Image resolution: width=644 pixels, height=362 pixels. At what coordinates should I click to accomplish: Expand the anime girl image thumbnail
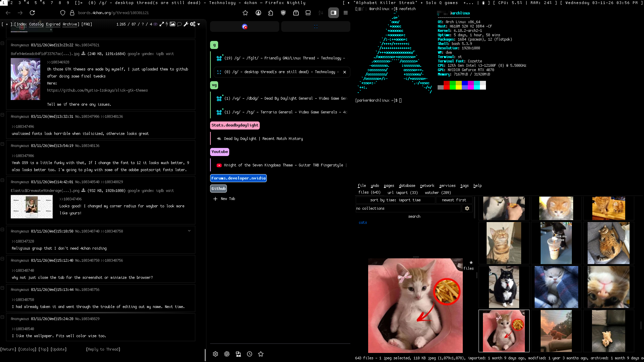(26, 79)
